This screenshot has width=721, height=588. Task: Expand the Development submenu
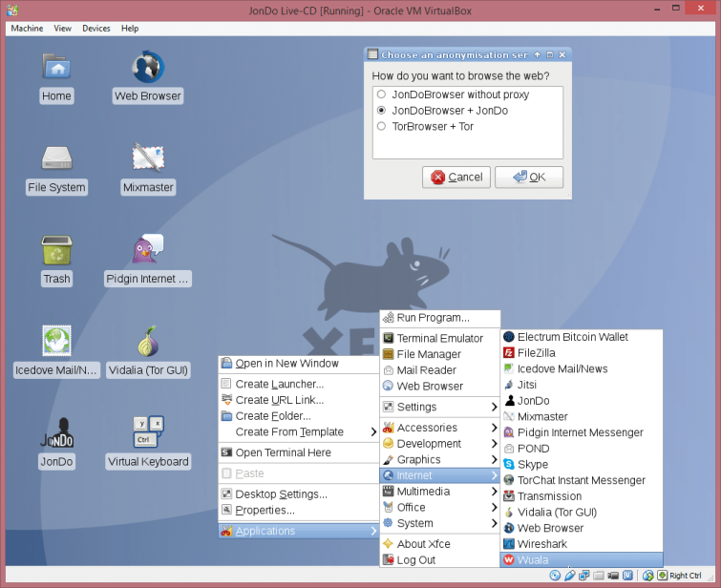pos(439,444)
